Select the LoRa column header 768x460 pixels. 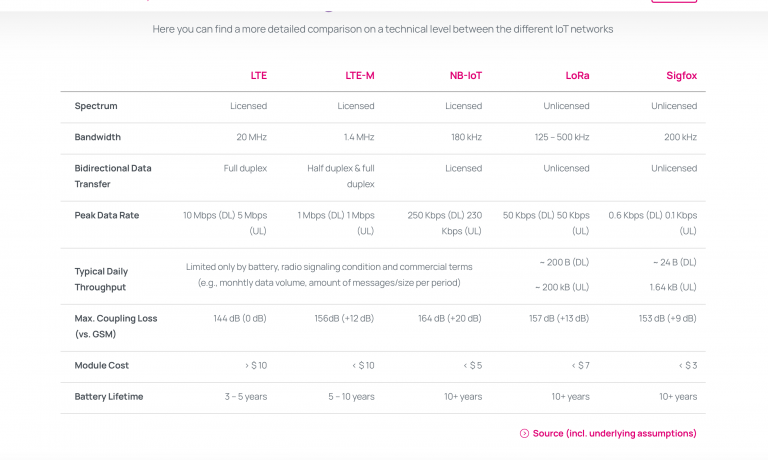[577, 75]
